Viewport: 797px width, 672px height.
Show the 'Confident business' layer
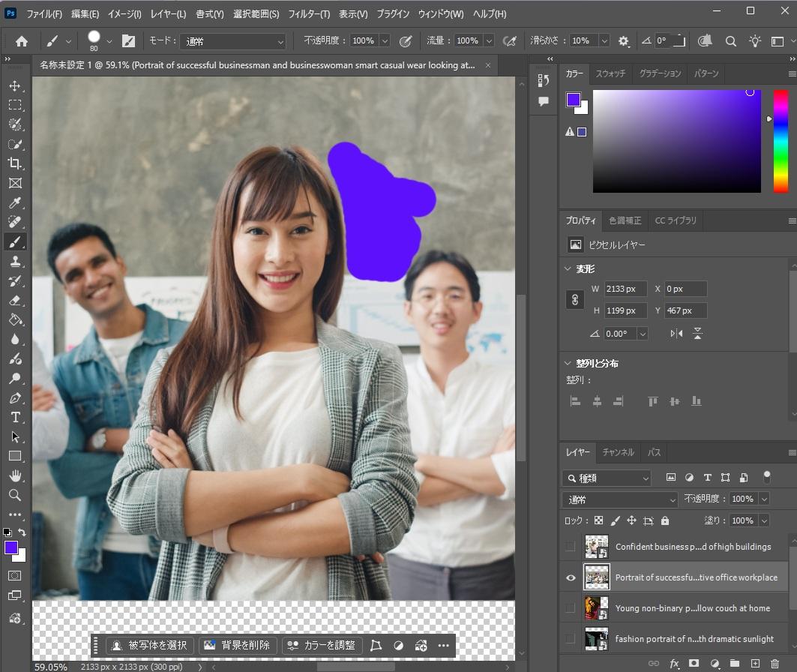pyautogui.click(x=571, y=547)
